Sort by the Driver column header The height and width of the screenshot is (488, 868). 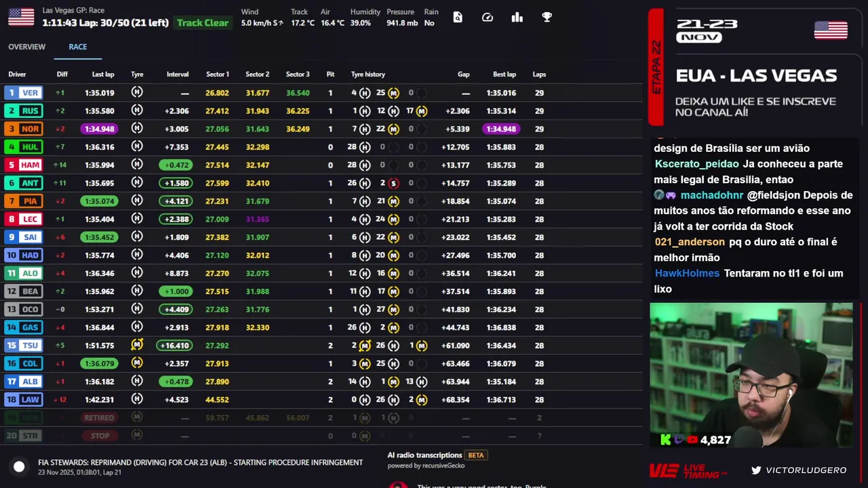pyautogui.click(x=17, y=75)
